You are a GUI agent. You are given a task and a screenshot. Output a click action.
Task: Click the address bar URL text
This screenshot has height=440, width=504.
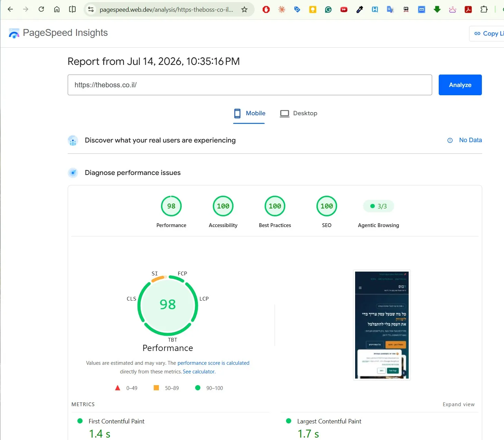[x=166, y=10]
